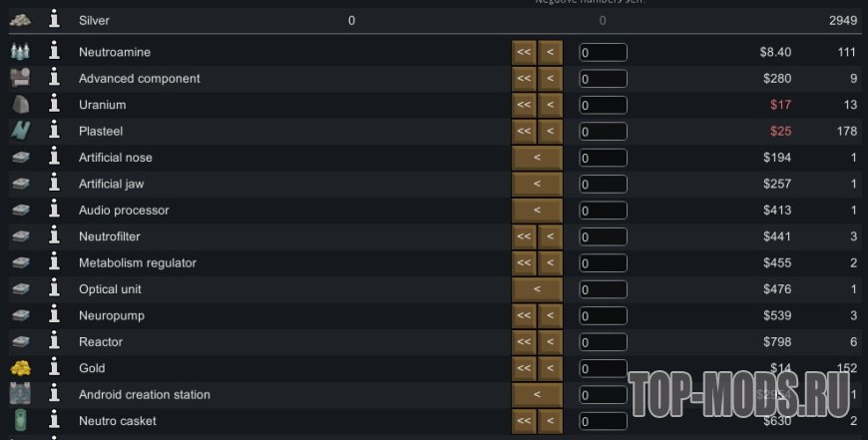The image size is (868, 440).
Task: Click info icon beside Advanced component
Action: (55, 78)
